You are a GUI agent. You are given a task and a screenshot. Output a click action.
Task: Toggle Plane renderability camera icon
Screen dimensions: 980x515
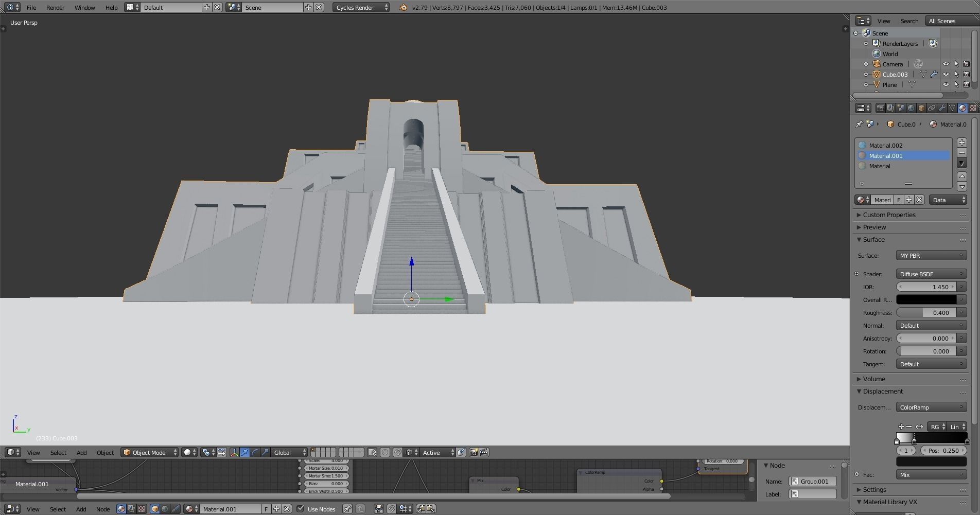[967, 84]
